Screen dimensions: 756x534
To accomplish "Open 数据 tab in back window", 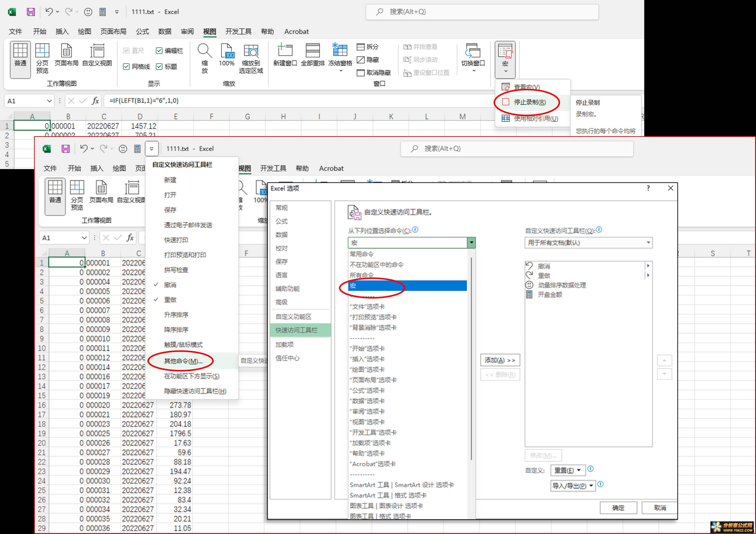I will (x=165, y=32).
